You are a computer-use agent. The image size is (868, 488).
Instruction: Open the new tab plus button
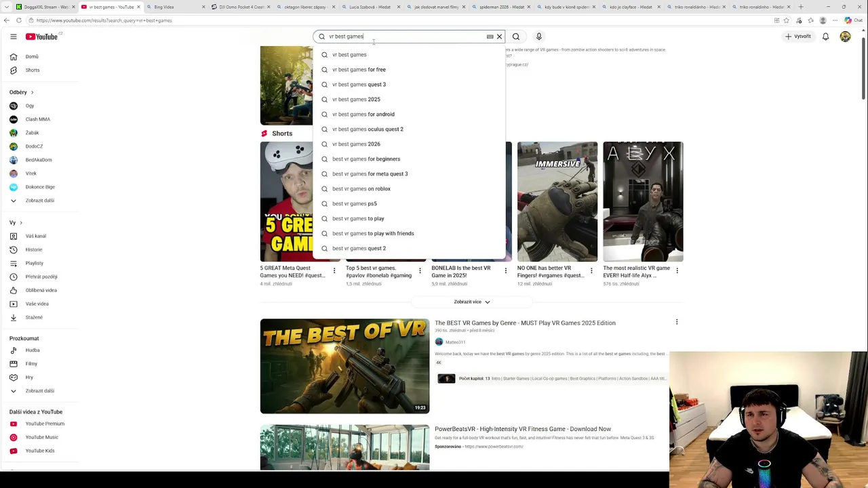tap(801, 7)
